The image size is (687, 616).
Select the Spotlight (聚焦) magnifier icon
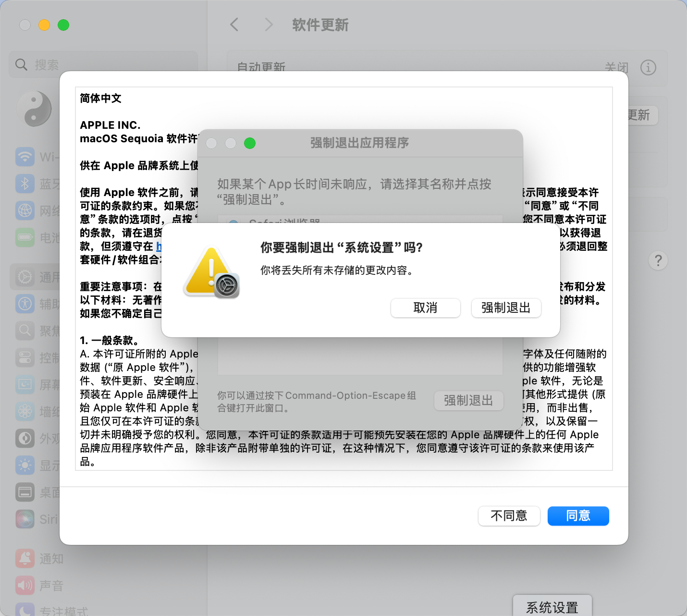(x=25, y=331)
